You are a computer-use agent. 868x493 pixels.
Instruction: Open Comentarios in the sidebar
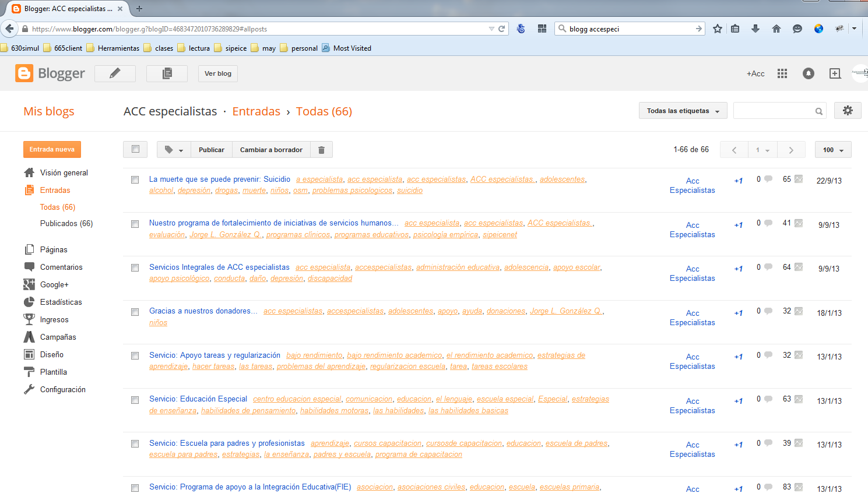pos(61,267)
